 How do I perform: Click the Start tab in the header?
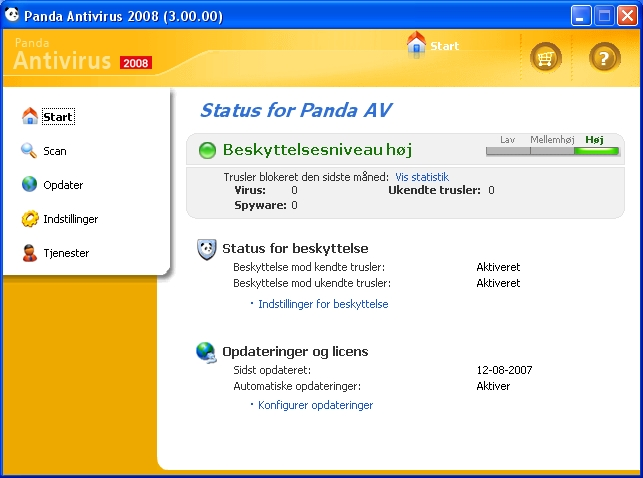[433, 45]
